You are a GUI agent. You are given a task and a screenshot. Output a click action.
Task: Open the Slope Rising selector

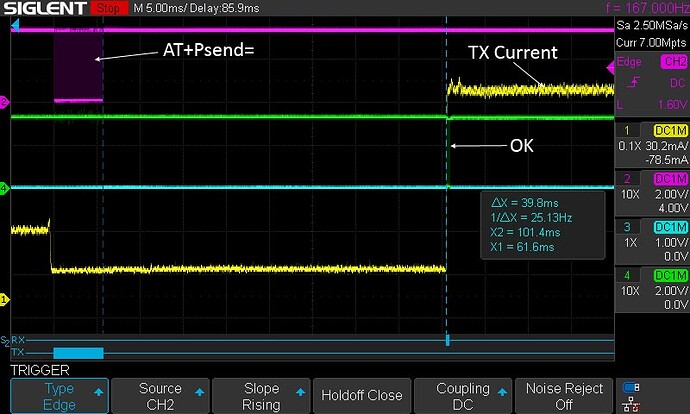260,396
